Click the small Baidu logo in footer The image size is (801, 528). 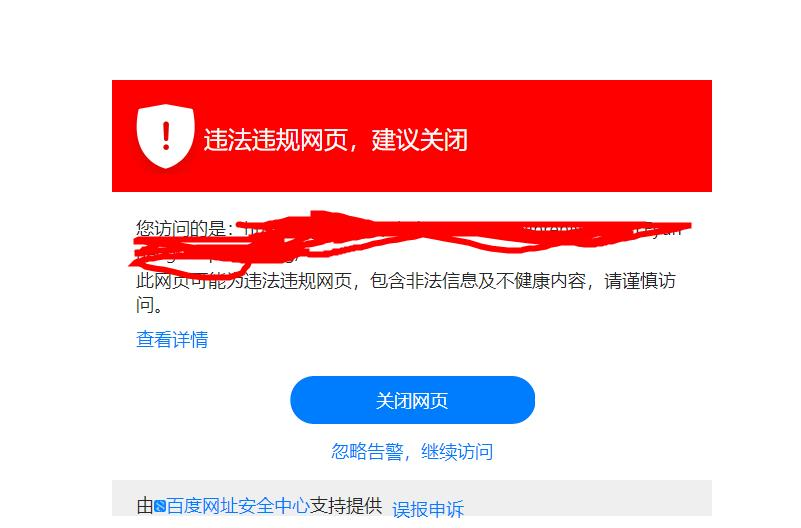click(x=160, y=506)
